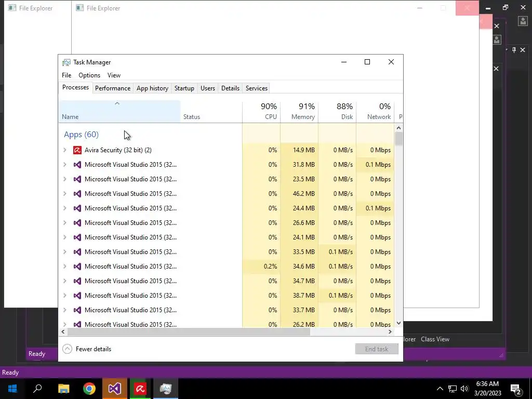Switch to the App history tab
Viewport: 532px width, 399px height.
(x=152, y=88)
